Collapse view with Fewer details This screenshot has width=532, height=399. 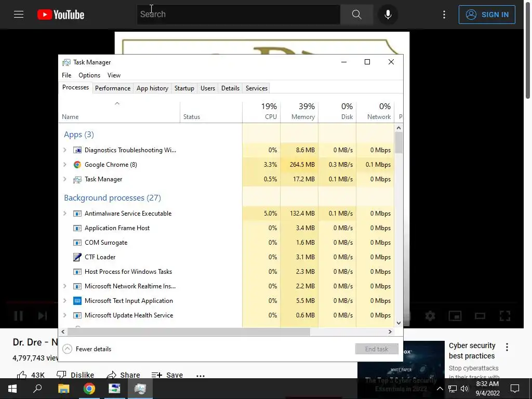(87, 349)
